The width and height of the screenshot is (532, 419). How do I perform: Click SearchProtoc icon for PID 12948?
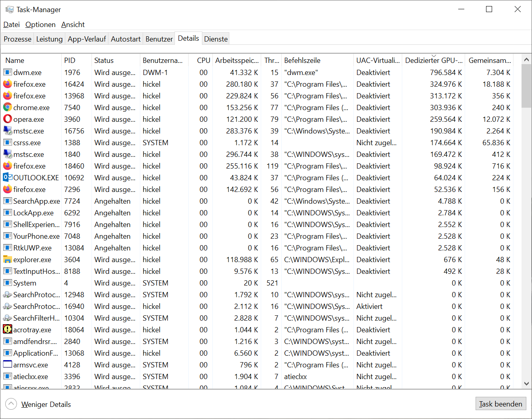8,295
